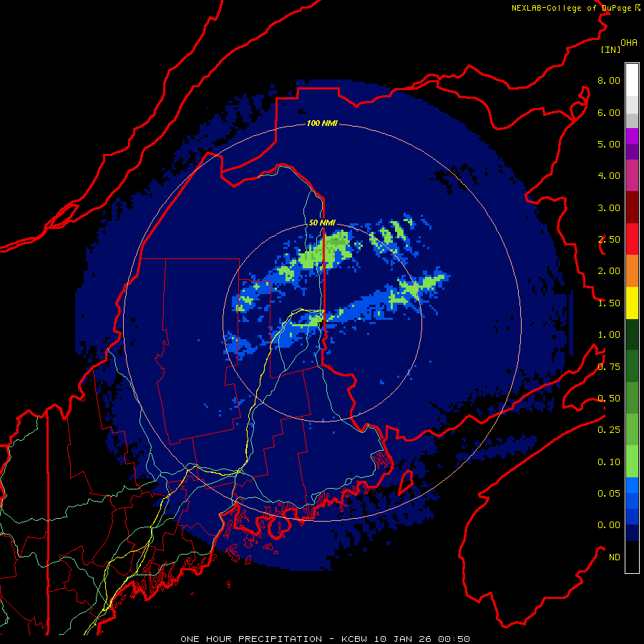Click the black ND swatch at legend bottom
The width and height of the screenshot is (644, 644).
click(x=632, y=557)
